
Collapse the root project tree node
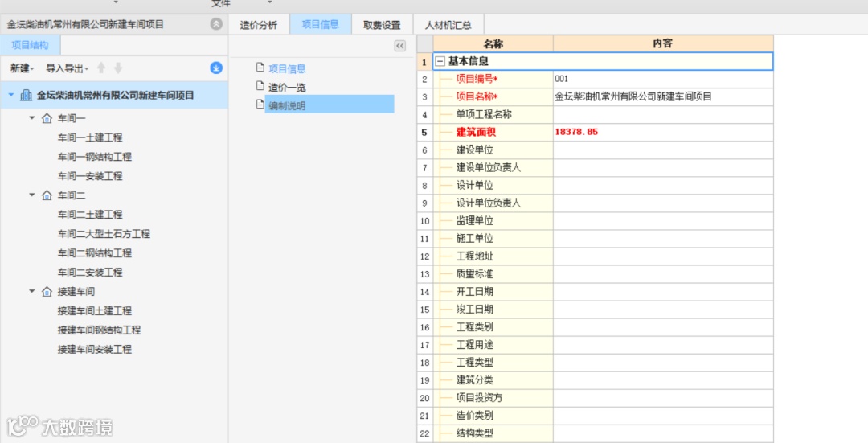(x=10, y=95)
